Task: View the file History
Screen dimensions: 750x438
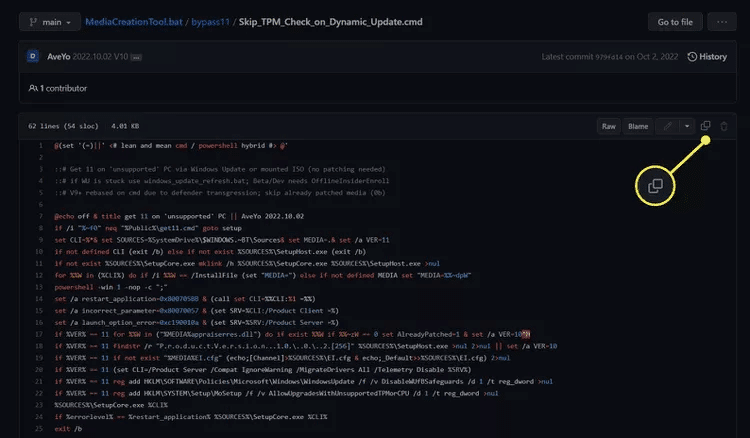Action: pos(707,56)
